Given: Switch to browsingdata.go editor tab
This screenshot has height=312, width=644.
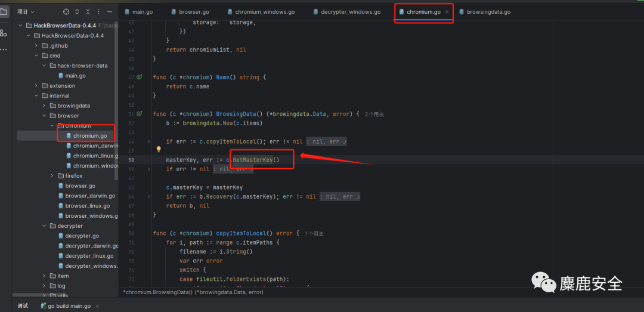Looking at the screenshot, I should 484,12.
